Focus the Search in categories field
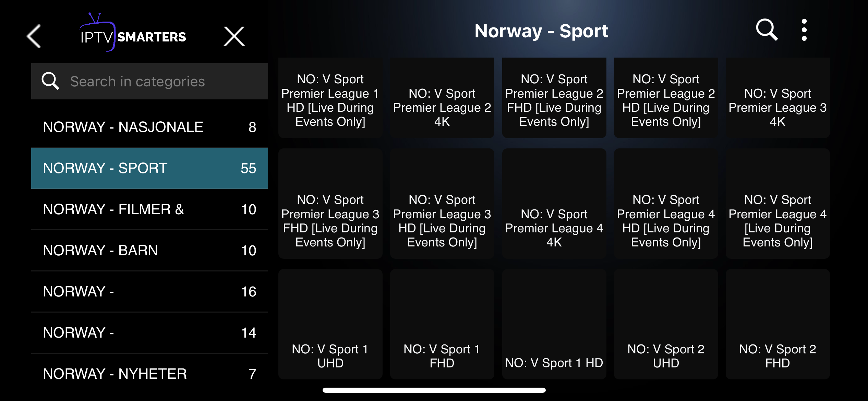The image size is (868, 401). pos(165,81)
